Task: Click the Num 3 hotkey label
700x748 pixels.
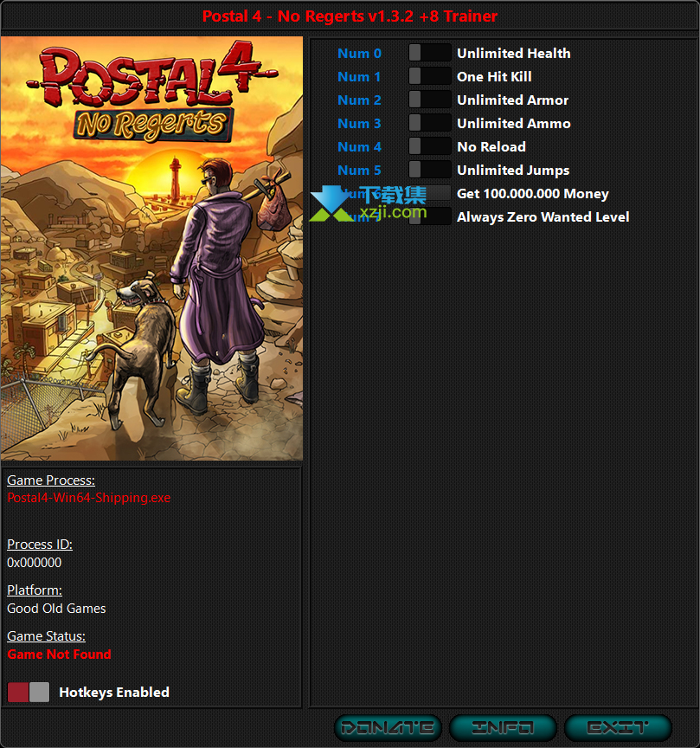Action: click(x=360, y=124)
